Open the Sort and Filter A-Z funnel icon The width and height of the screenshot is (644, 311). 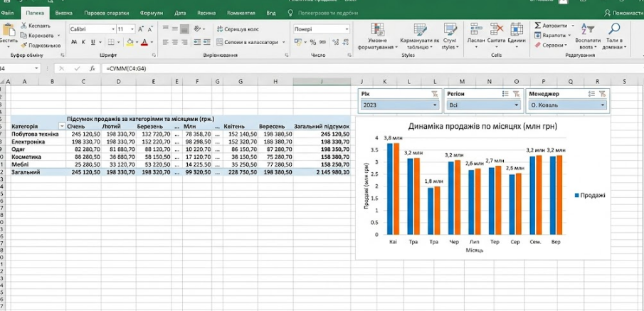tap(588, 29)
